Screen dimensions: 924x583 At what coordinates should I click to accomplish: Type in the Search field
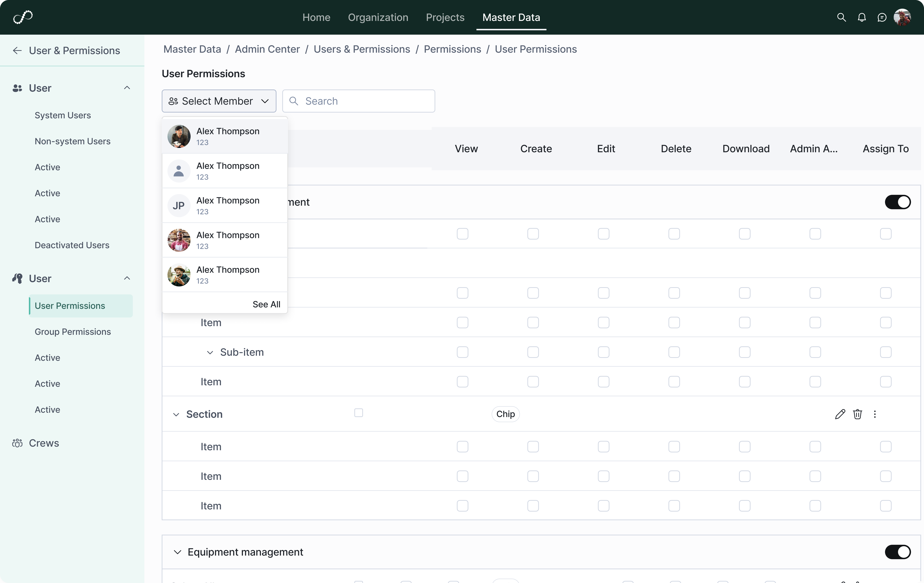(359, 101)
